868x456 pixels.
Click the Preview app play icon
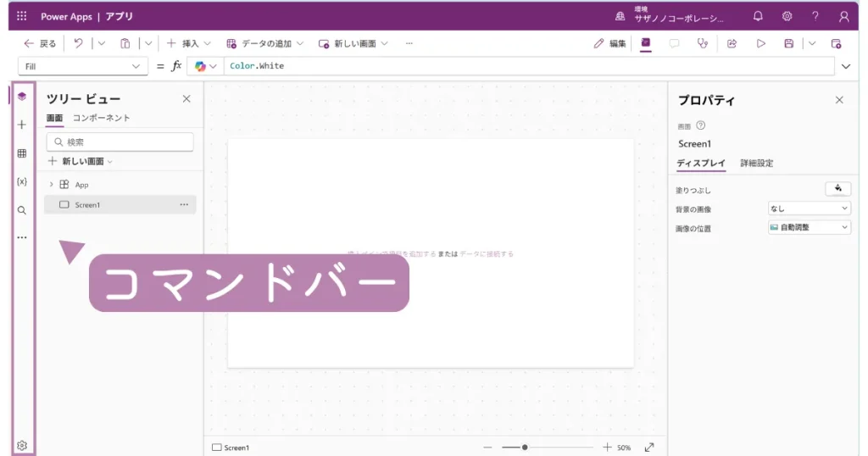tap(760, 43)
